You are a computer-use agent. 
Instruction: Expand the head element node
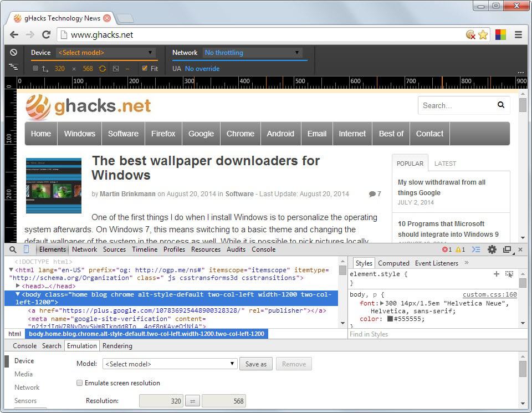click(18, 285)
